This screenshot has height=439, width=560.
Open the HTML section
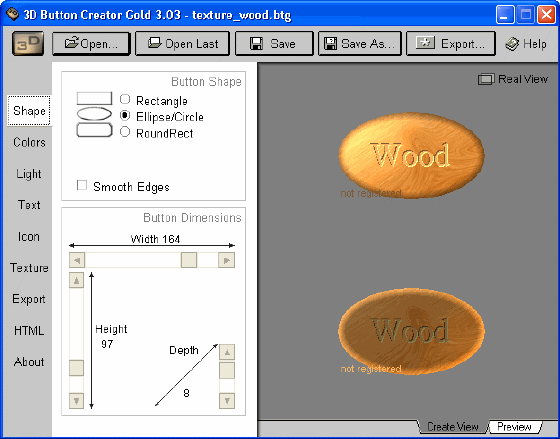tap(29, 330)
